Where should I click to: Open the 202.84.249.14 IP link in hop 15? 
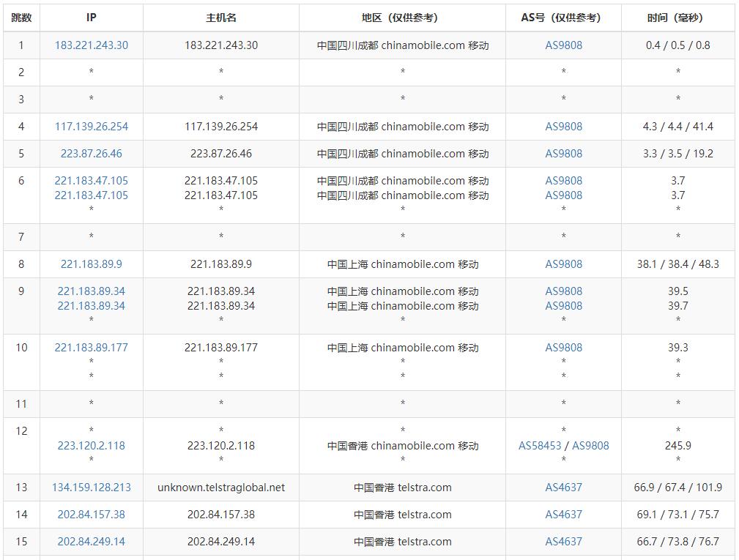(92, 542)
